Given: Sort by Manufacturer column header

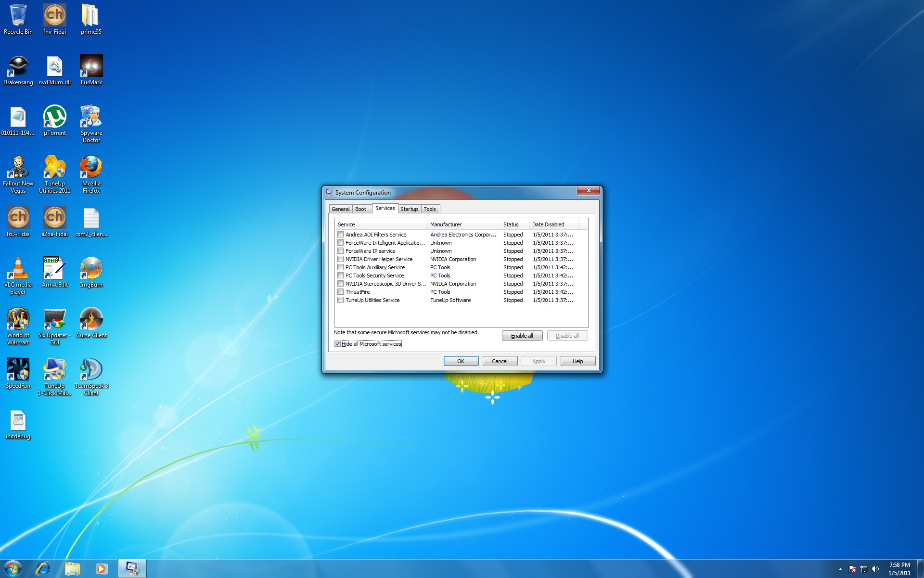Looking at the screenshot, I should [464, 224].
